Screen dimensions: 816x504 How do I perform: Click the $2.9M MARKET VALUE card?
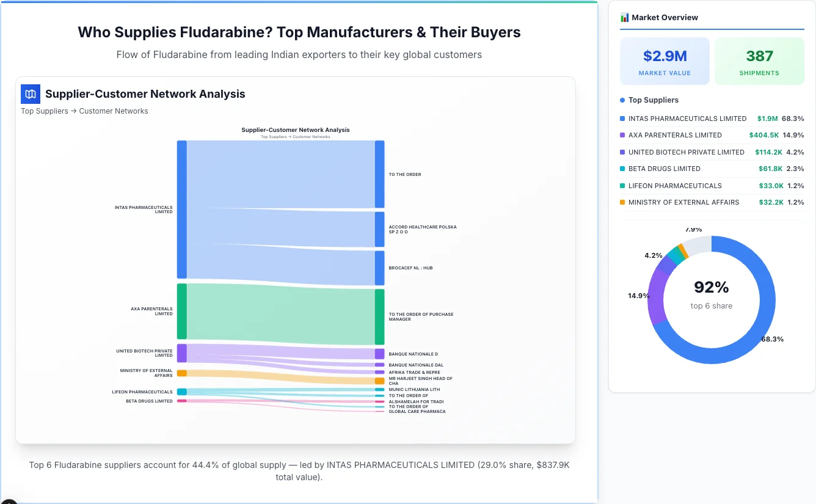pos(665,60)
